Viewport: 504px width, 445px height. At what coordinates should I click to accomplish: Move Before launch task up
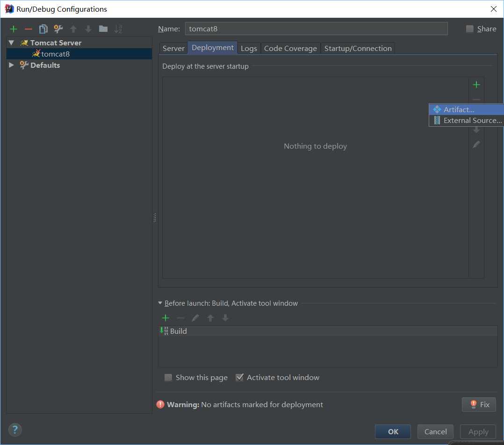tap(210, 318)
